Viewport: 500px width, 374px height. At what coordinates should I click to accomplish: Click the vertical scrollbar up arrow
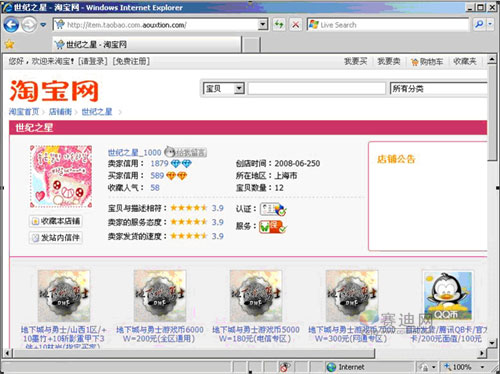point(492,60)
